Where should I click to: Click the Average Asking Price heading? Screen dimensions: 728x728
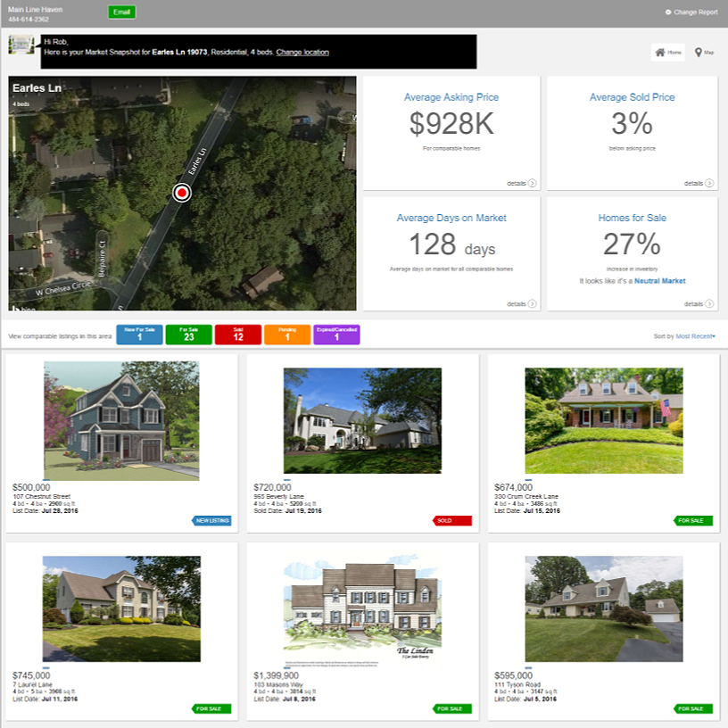pyautogui.click(x=451, y=97)
